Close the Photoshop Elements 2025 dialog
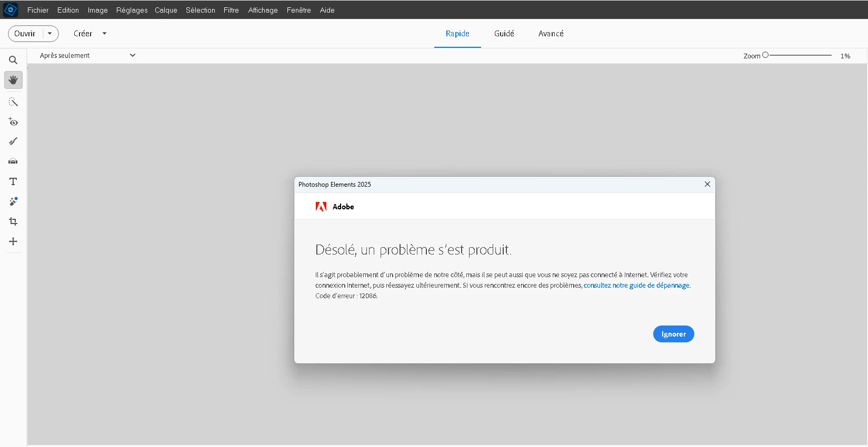 pyautogui.click(x=707, y=184)
